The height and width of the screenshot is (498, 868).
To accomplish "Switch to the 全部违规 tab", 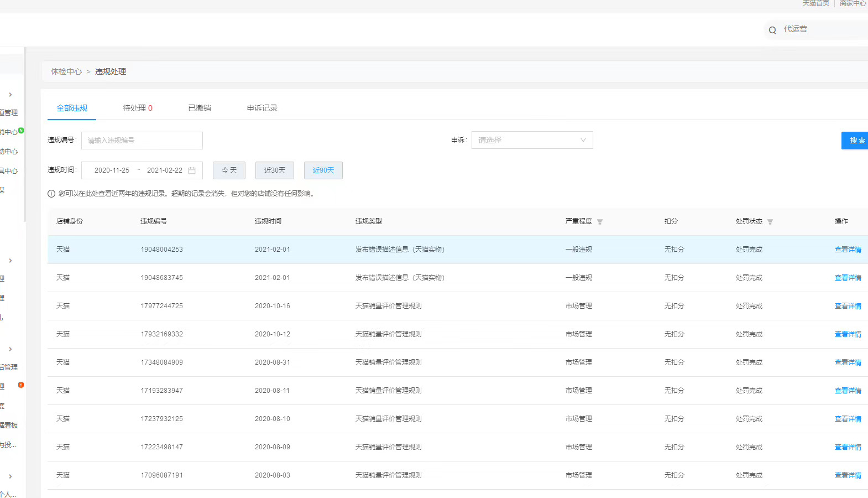I will (x=72, y=108).
